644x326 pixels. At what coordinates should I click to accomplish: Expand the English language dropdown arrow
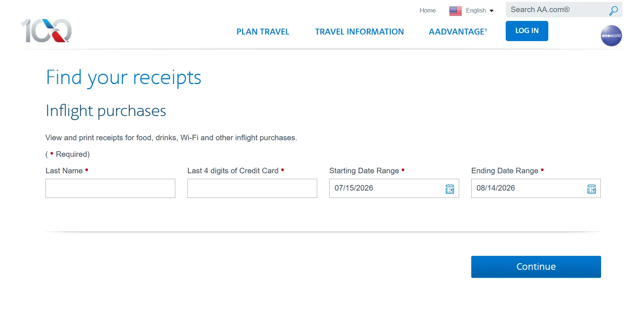(x=491, y=11)
